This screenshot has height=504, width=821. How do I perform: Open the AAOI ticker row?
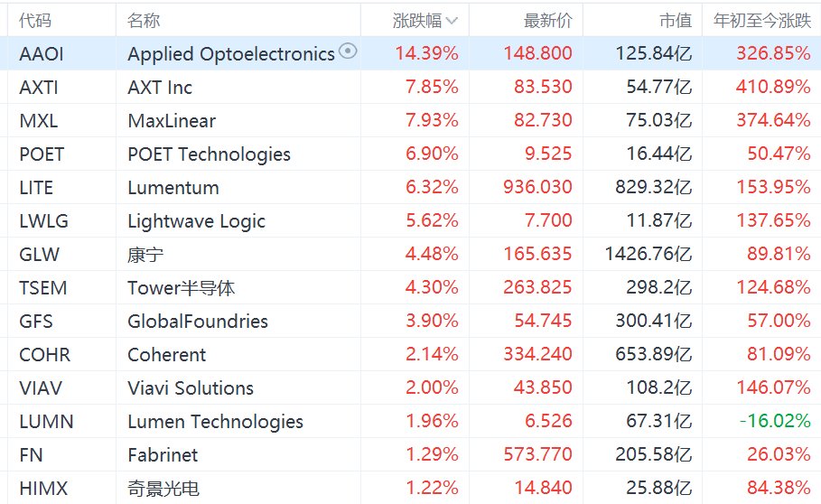click(x=410, y=53)
